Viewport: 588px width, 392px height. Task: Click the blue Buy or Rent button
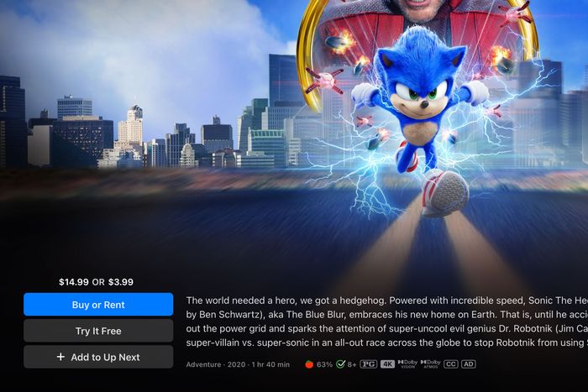pyautogui.click(x=98, y=305)
